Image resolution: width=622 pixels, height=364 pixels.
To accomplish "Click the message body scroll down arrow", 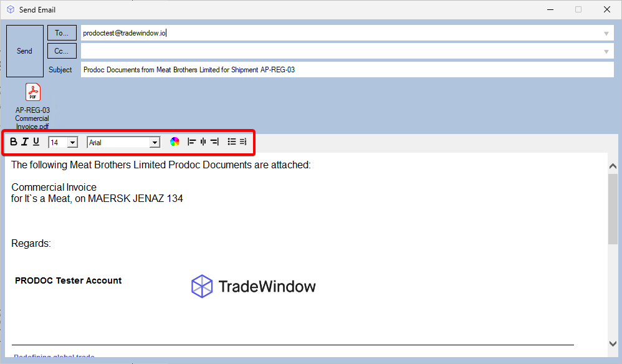I will (x=613, y=343).
